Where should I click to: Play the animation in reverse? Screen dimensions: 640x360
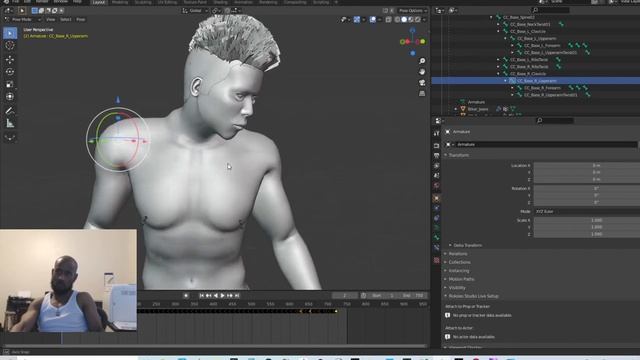tap(216, 296)
